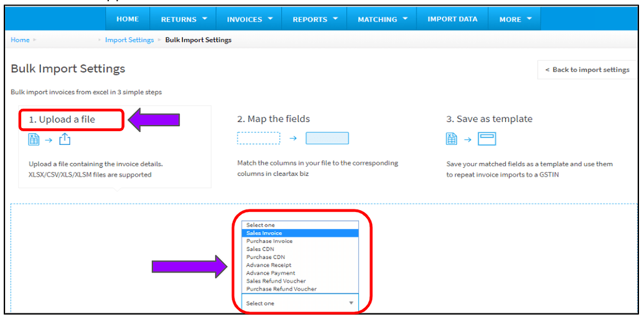Viewport: 644px width, 319px height.
Task: Expand the Matching navigation menu
Action: [382, 19]
